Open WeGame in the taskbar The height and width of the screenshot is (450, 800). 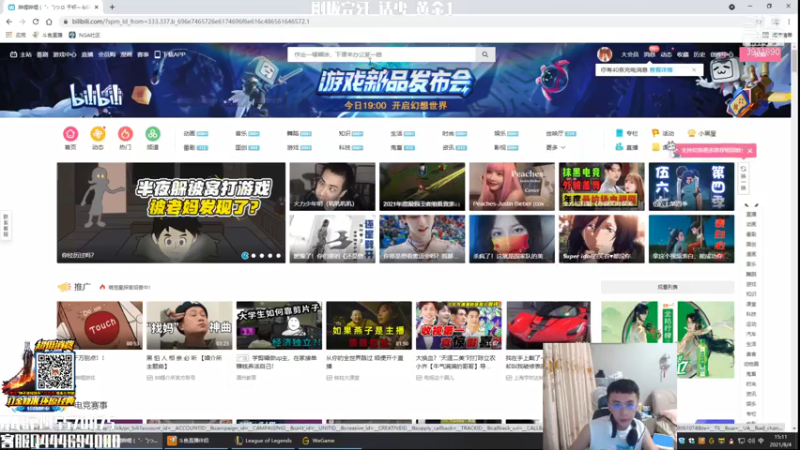point(318,441)
